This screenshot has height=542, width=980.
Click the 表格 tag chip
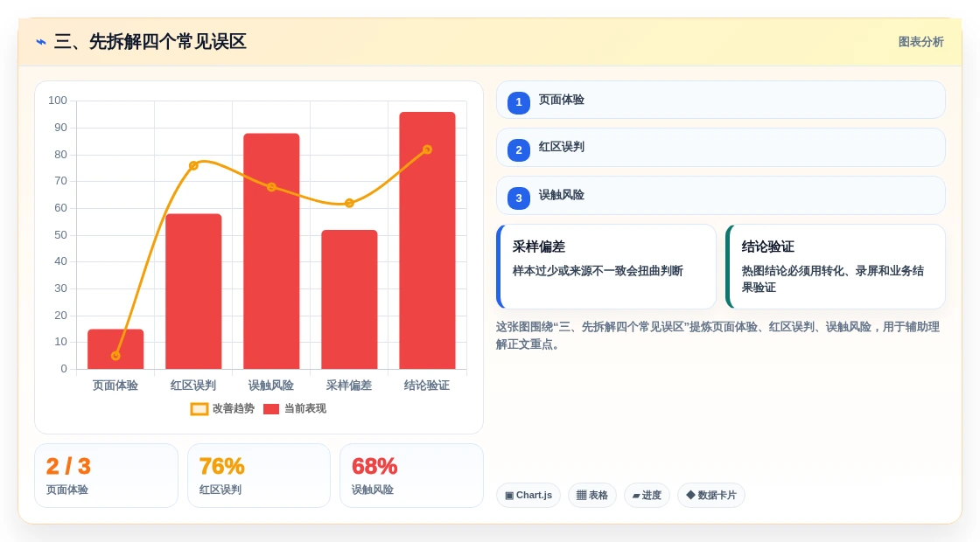[x=591, y=495]
